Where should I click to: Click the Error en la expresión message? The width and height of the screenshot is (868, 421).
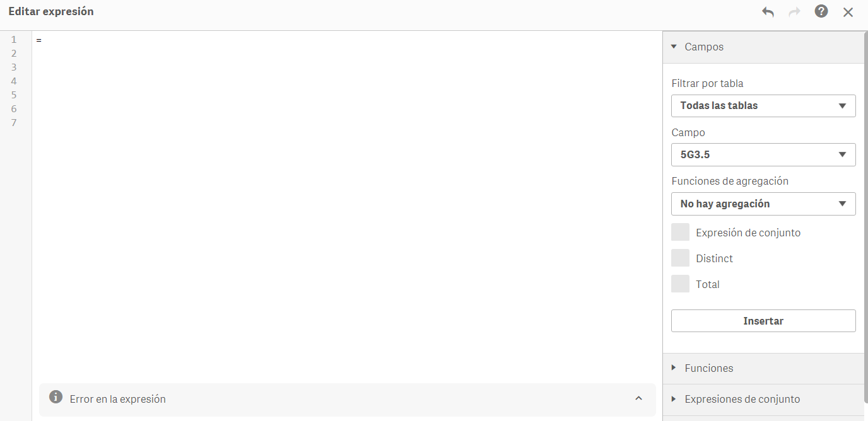(118, 399)
